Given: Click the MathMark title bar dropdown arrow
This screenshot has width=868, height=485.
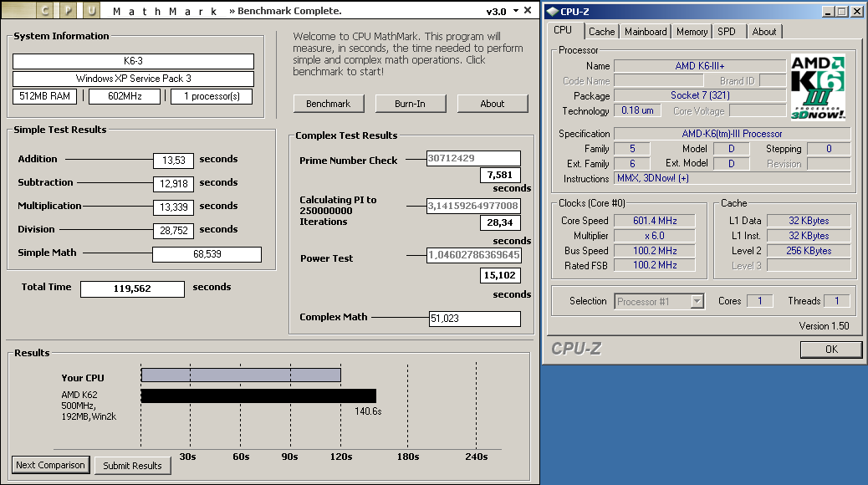Looking at the screenshot, I should pos(516,11).
